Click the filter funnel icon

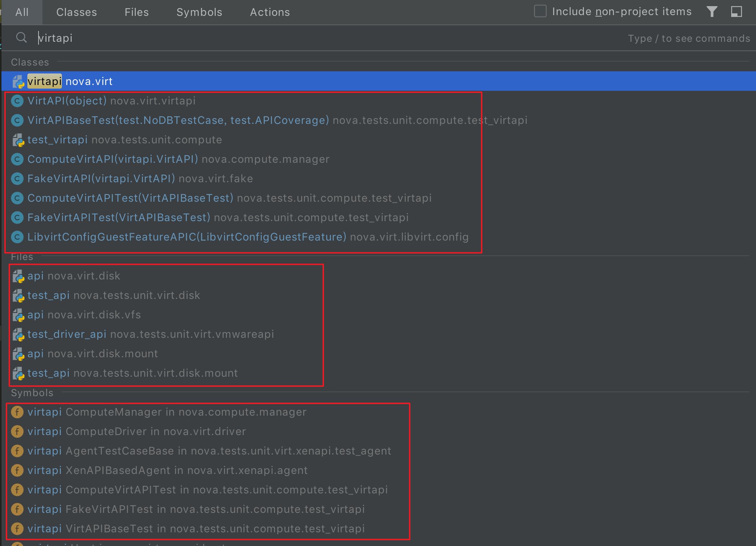point(712,12)
